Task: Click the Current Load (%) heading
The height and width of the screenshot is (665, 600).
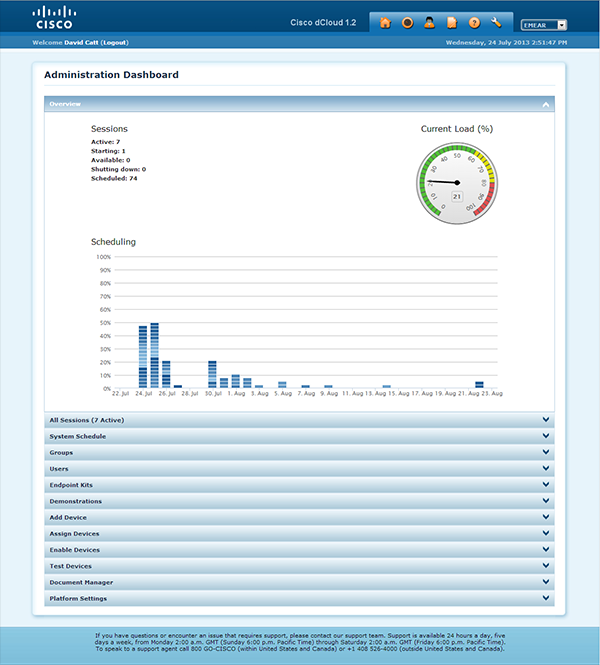Action: [457, 129]
